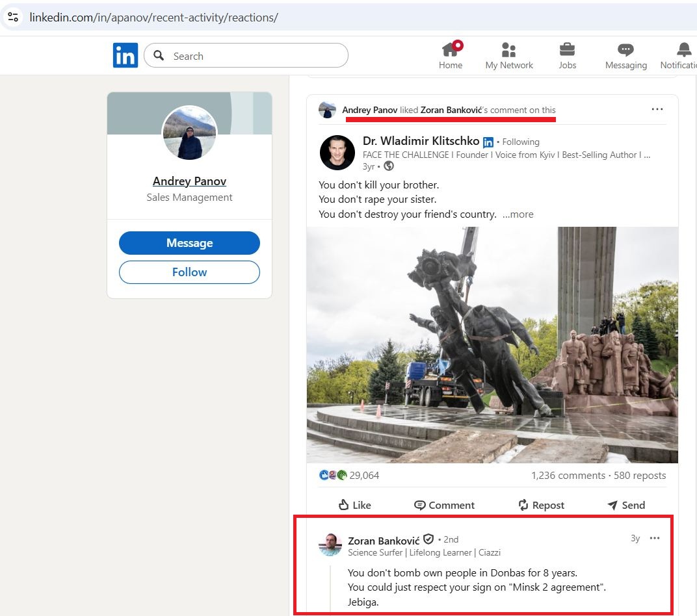Click Comment on the post

(x=444, y=505)
